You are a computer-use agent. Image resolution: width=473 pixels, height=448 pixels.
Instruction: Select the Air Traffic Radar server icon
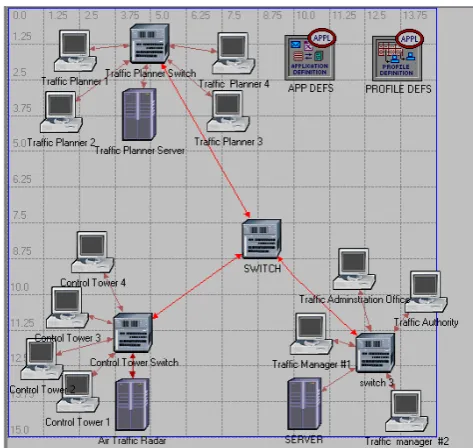tap(132, 404)
